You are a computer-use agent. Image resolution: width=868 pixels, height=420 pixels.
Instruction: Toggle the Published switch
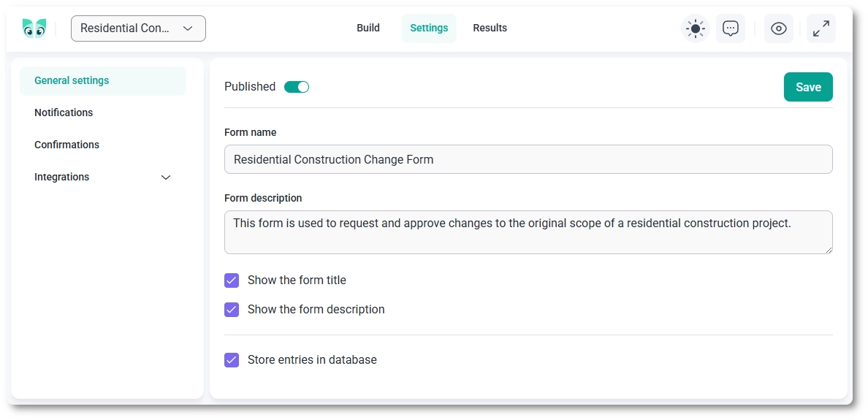click(x=297, y=87)
